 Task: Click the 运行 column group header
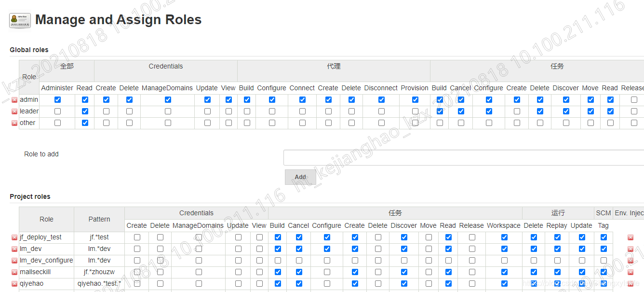tap(558, 213)
